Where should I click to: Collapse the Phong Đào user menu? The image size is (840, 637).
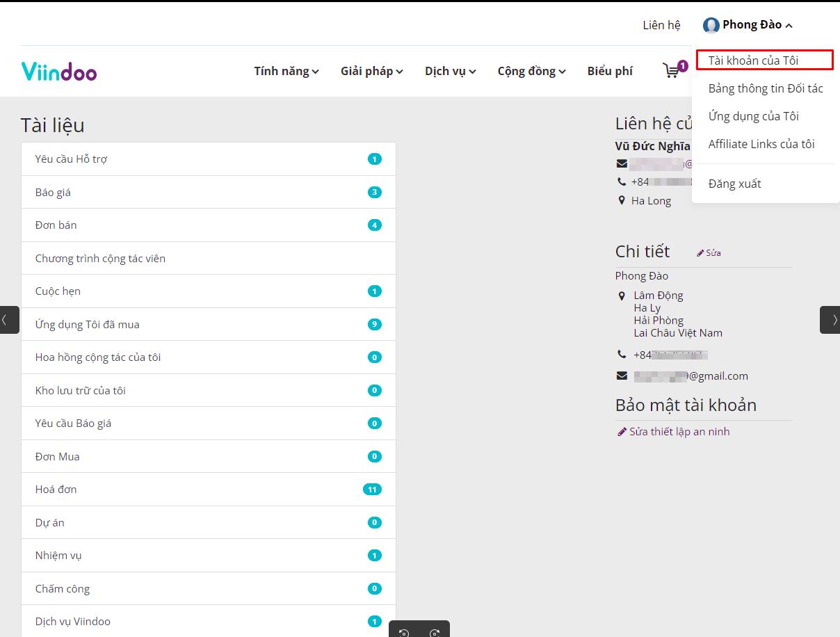(748, 25)
